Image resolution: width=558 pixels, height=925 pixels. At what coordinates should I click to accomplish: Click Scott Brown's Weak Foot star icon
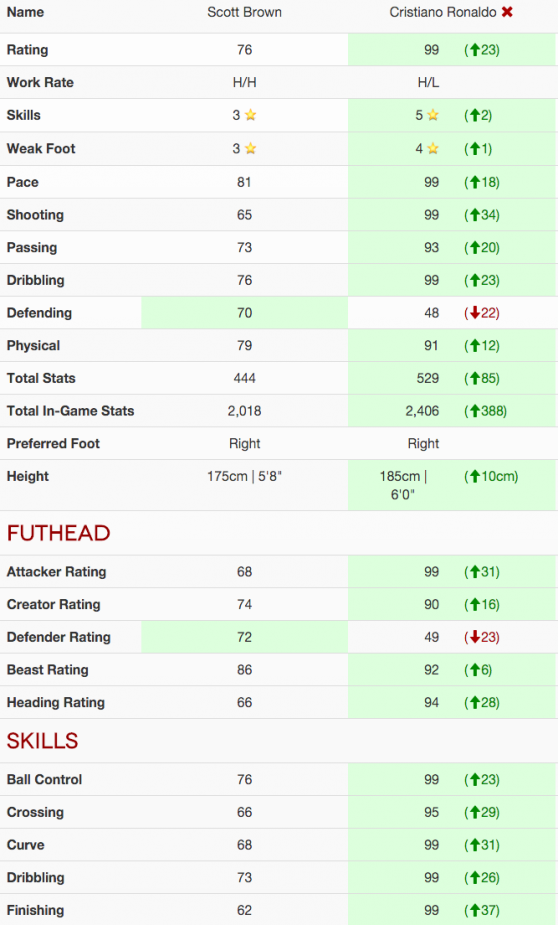pyautogui.click(x=251, y=149)
